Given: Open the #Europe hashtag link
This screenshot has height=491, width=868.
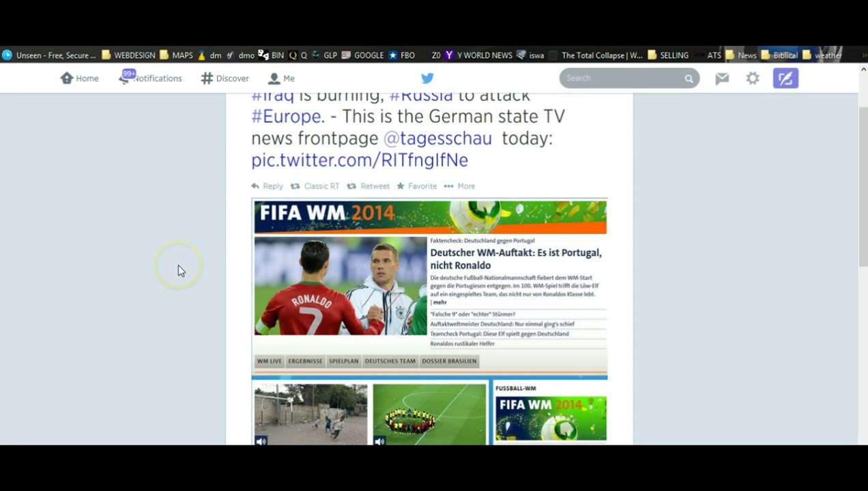Looking at the screenshot, I should coord(288,116).
